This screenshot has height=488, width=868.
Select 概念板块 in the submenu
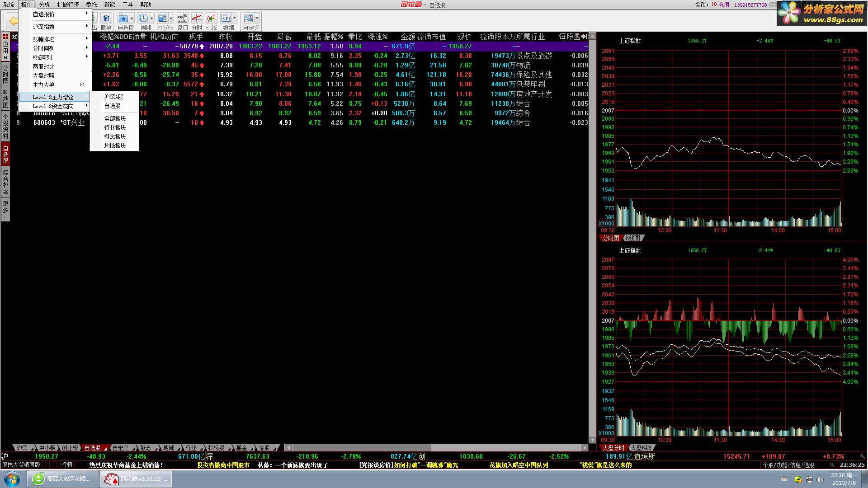point(114,136)
